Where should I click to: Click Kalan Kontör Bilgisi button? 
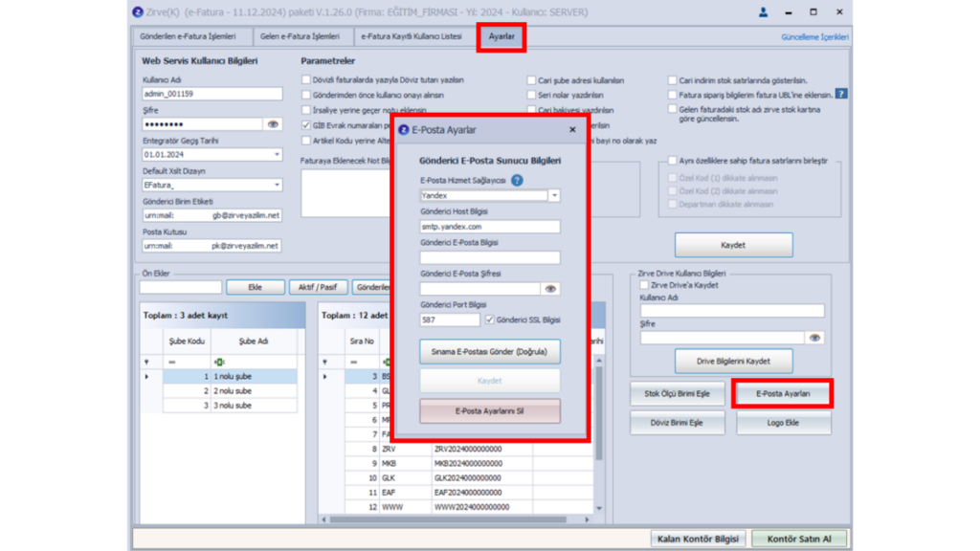[698, 539]
